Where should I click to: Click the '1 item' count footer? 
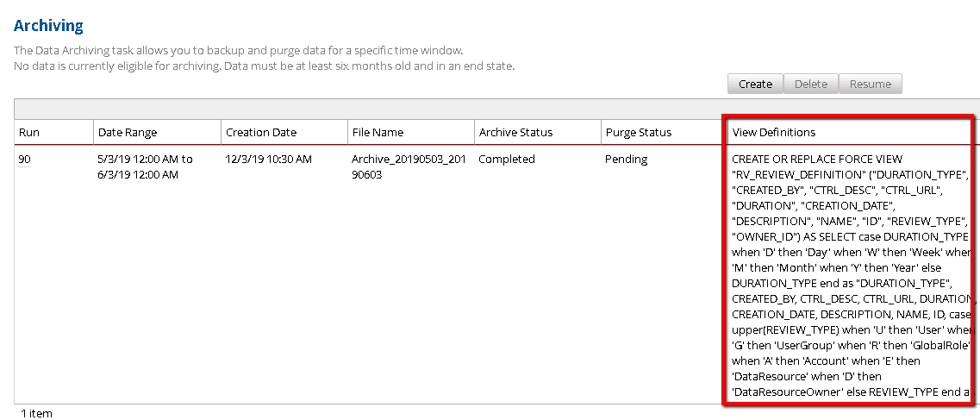[x=36, y=413]
